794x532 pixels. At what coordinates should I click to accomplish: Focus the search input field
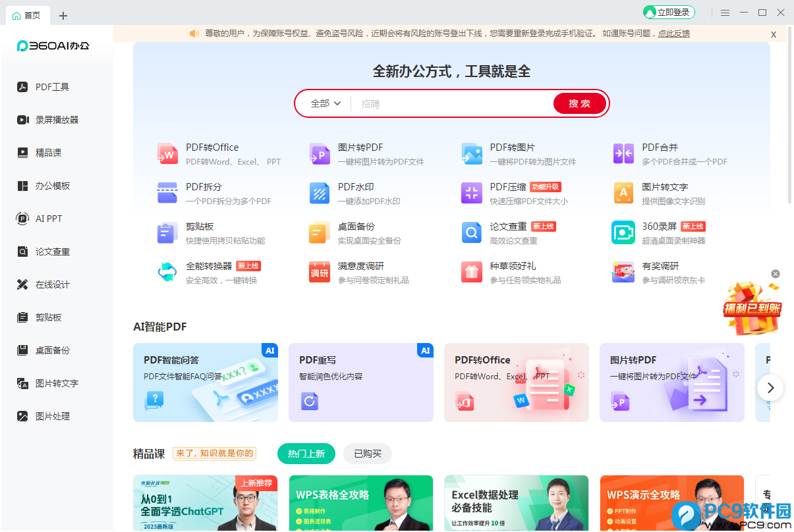[452, 103]
